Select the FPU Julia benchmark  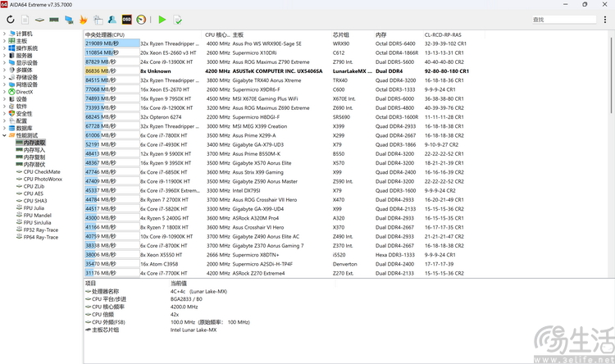(x=34, y=208)
